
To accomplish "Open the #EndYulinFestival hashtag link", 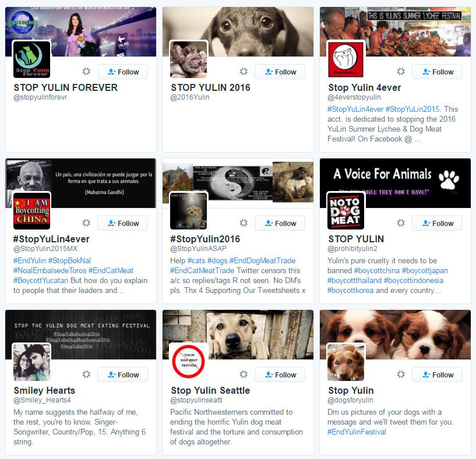I will click(x=357, y=432).
